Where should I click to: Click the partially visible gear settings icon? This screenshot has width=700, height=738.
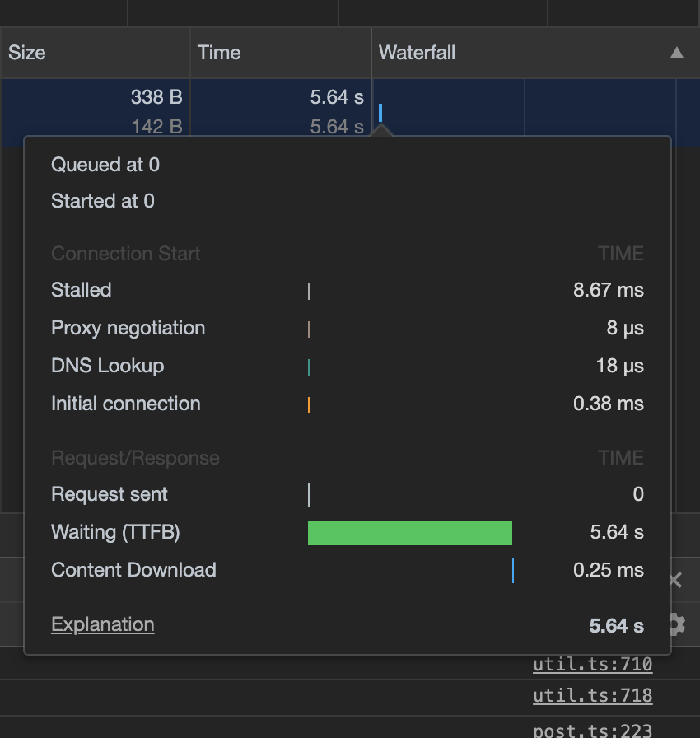click(x=678, y=624)
